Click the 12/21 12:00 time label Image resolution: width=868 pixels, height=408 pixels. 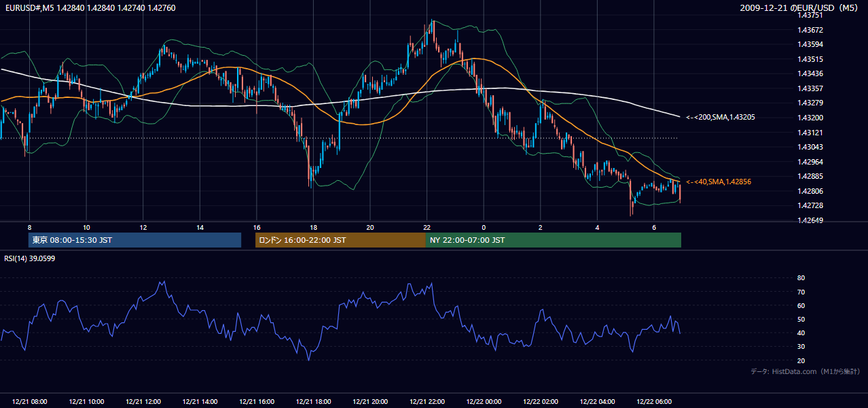[143, 402]
